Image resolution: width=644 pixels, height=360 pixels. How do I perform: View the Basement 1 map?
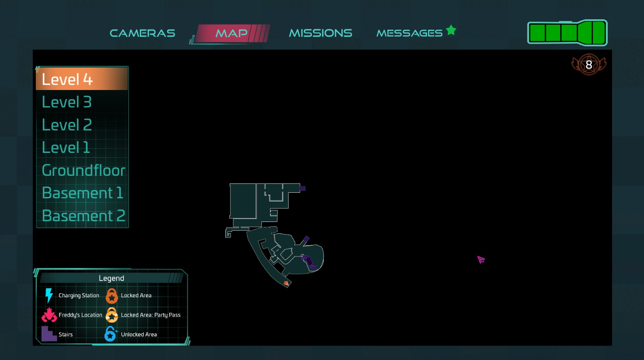82,193
